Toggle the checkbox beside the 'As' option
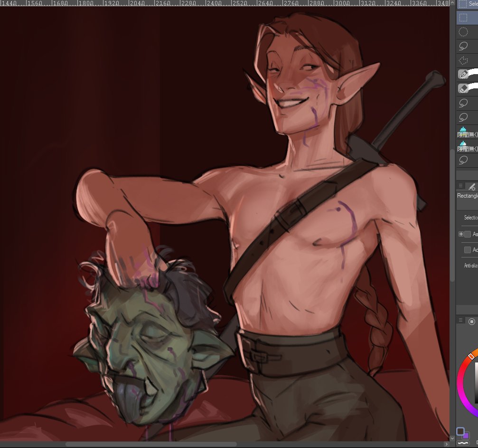478x448 pixels. [x=468, y=234]
